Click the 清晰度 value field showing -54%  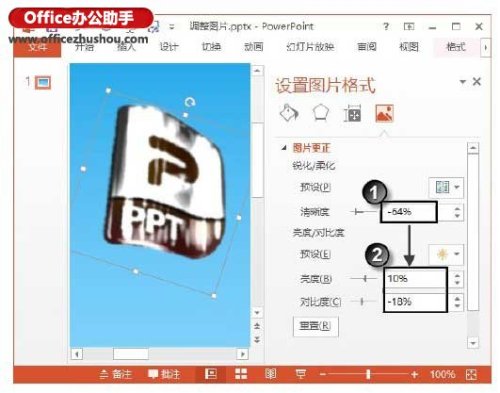coord(409,212)
